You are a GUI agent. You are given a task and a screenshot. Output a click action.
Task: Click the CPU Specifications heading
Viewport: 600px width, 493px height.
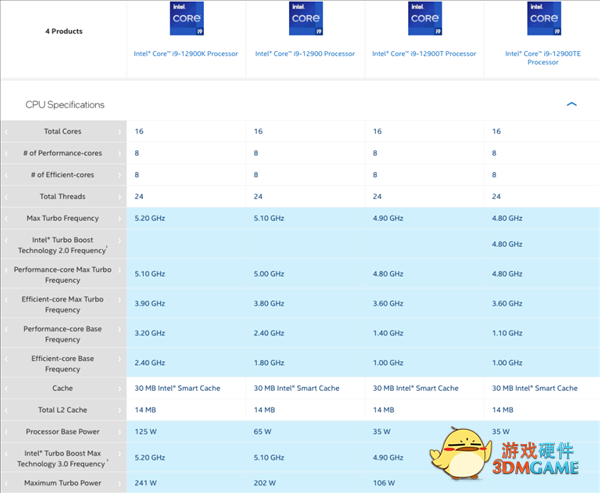point(65,104)
